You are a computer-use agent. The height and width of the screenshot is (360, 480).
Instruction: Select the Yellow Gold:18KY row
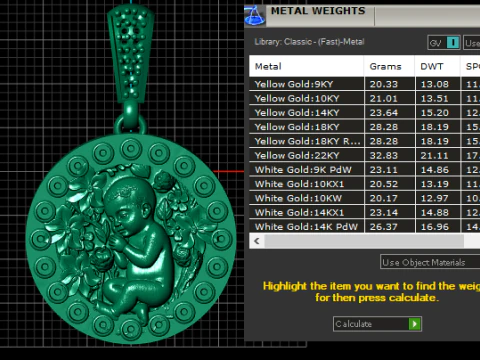tap(365, 127)
